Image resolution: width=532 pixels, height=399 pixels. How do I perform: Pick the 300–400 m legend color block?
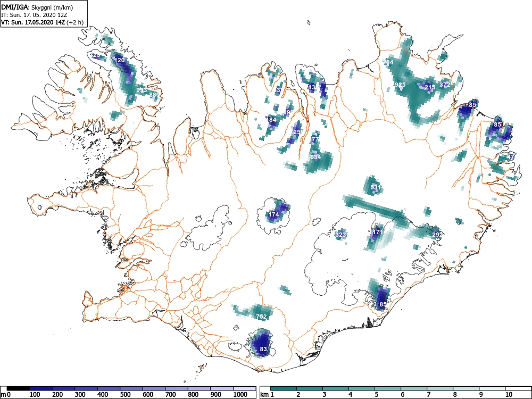pyautogui.click(x=86, y=388)
